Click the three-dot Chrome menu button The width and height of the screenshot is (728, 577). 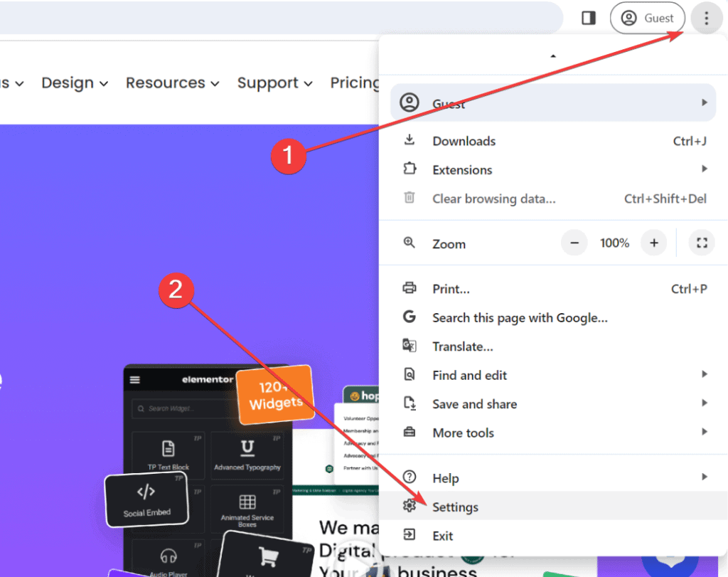pyautogui.click(x=705, y=18)
